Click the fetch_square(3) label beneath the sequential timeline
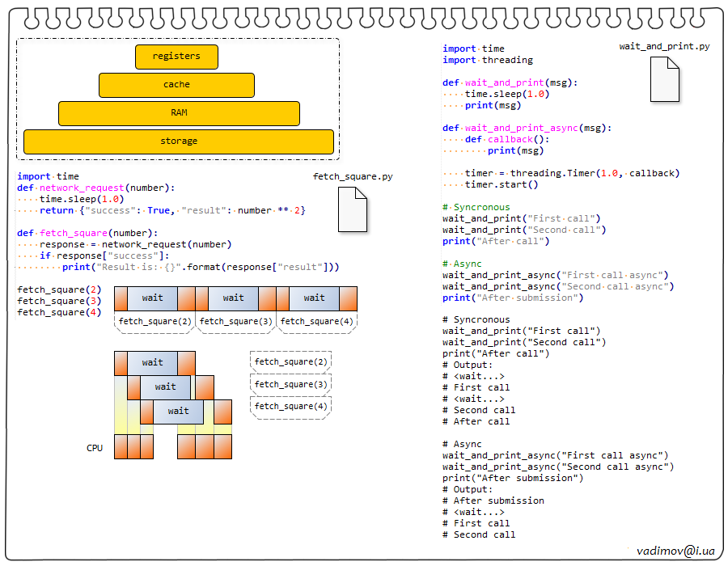Screen dimensions: 728x566 235,322
